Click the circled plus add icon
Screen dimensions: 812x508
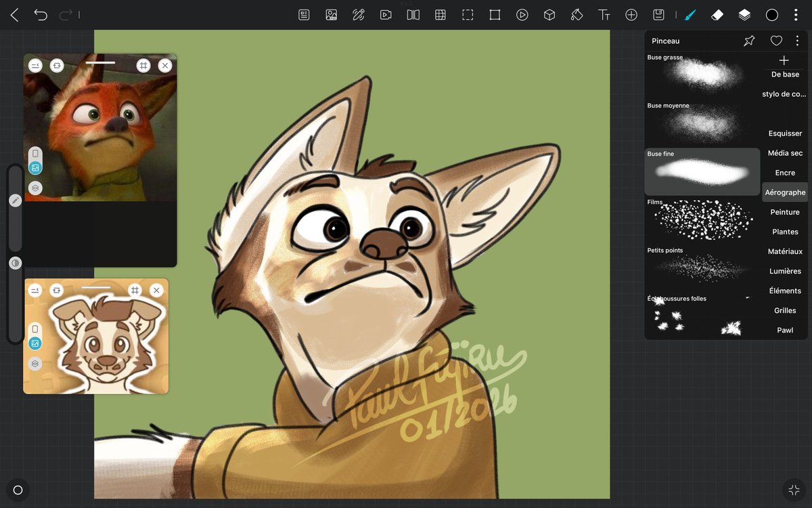631,15
